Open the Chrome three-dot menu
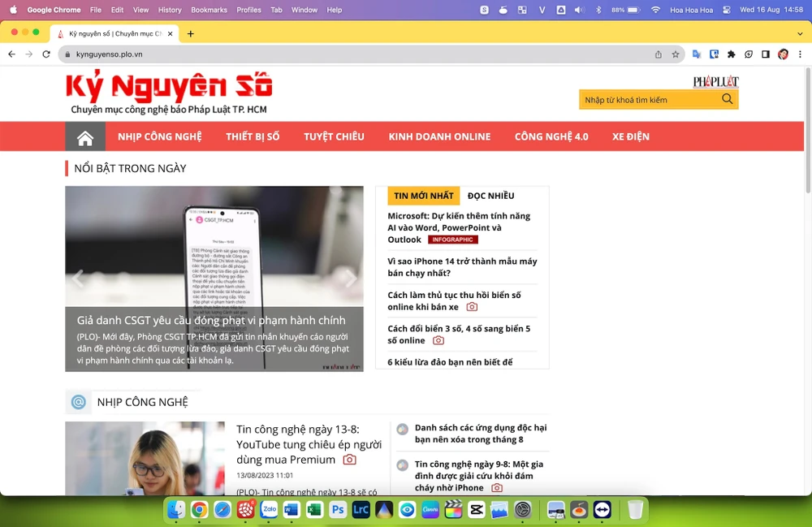Viewport: 812px width, 527px height. 800,54
